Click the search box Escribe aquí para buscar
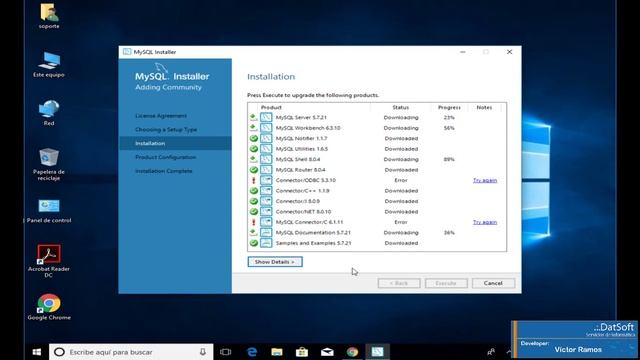640x360 pixels. click(131, 352)
